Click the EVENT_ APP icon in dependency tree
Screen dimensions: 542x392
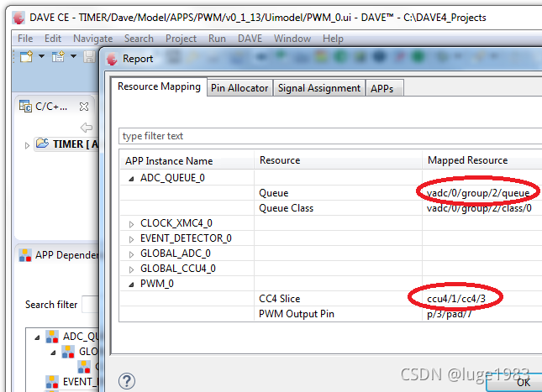[x=52, y=382]
